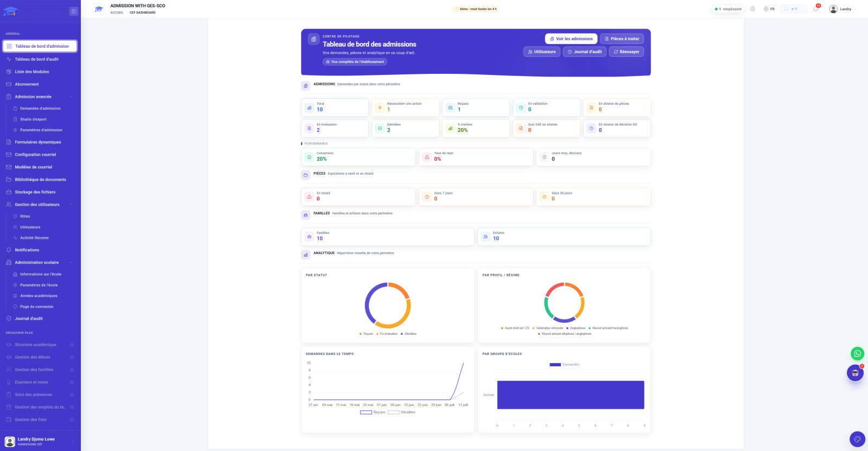Toggle Décidées legend in Demandes dans le temps chart
Screen dimensions: 868x451
pyautogui.click(x=401, y=412)
